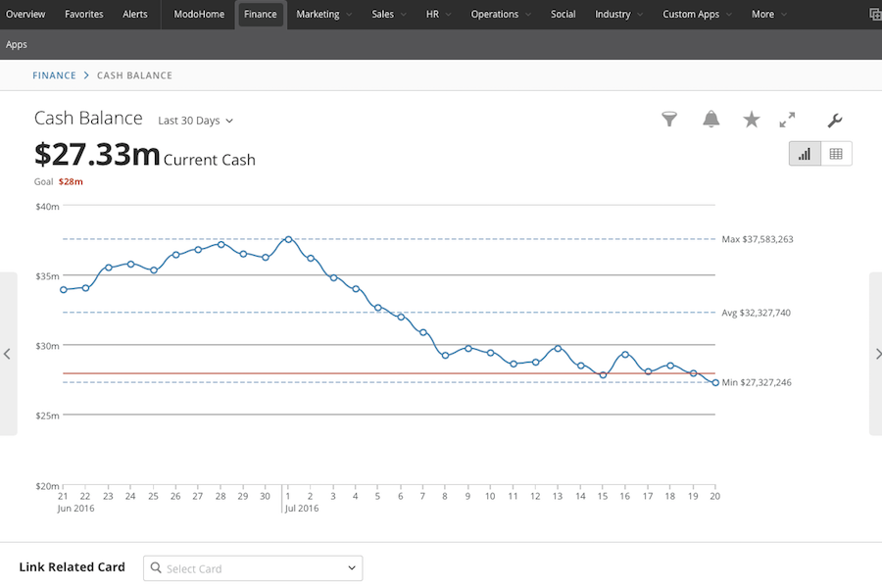
Task: Switch to bar chart view
Action: point(805,154)
